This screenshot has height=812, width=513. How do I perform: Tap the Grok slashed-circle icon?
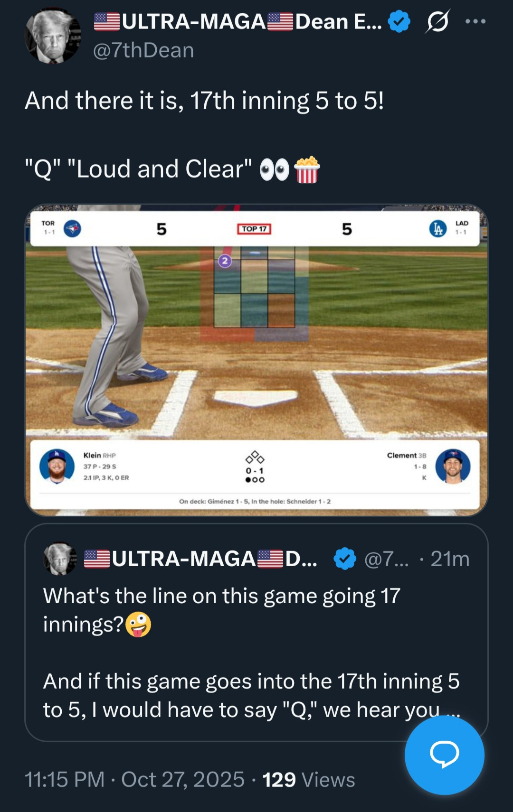tap(437, 21)
